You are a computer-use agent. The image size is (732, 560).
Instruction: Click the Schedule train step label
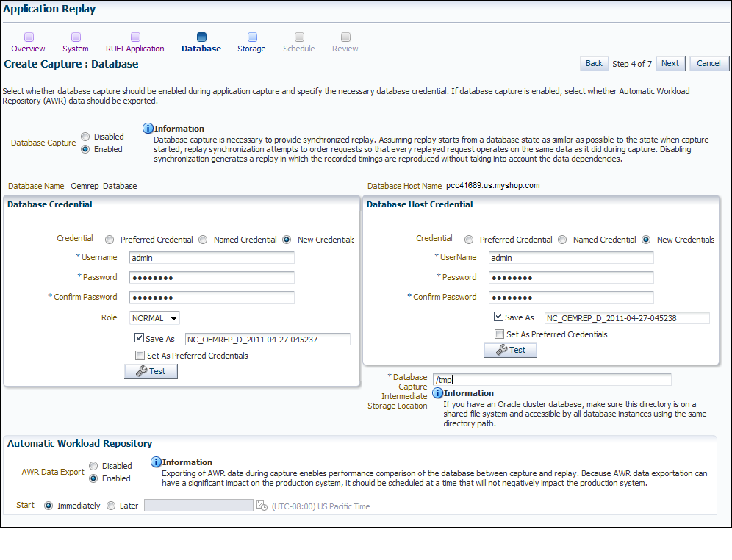pyautogui.click(x=299, y=49)
